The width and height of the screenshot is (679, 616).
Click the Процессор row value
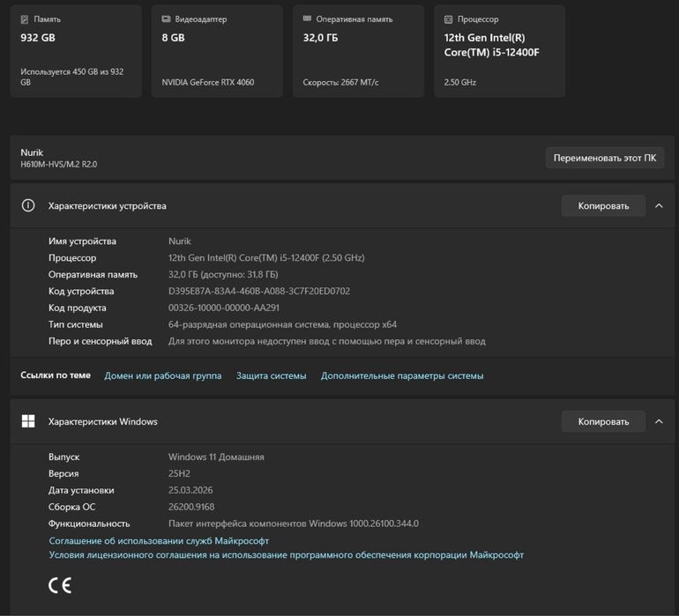[266, 258]
